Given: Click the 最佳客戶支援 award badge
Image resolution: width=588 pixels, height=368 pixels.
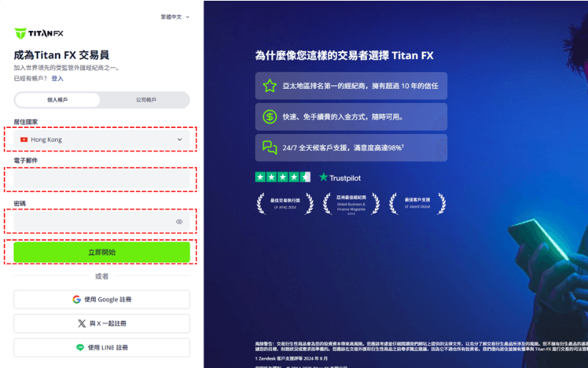Looking at the screenshot, I should (417, 204).
